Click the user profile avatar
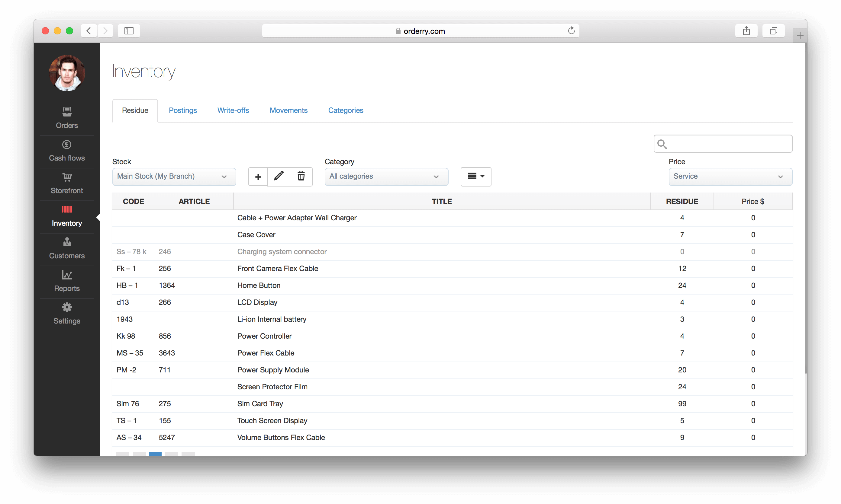This screenshot has height=504, width=841. (67, 73)
